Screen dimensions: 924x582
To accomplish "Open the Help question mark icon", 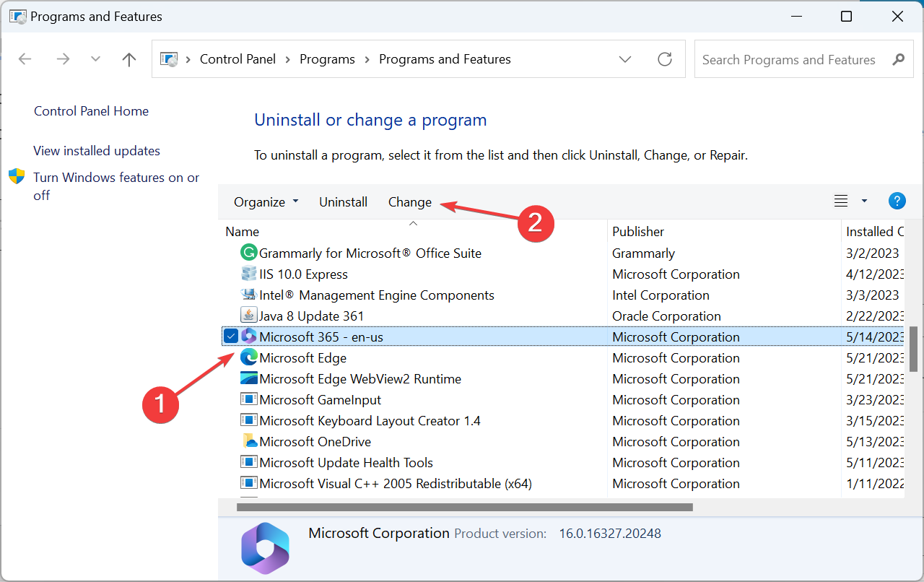I will tap(897, 201).
